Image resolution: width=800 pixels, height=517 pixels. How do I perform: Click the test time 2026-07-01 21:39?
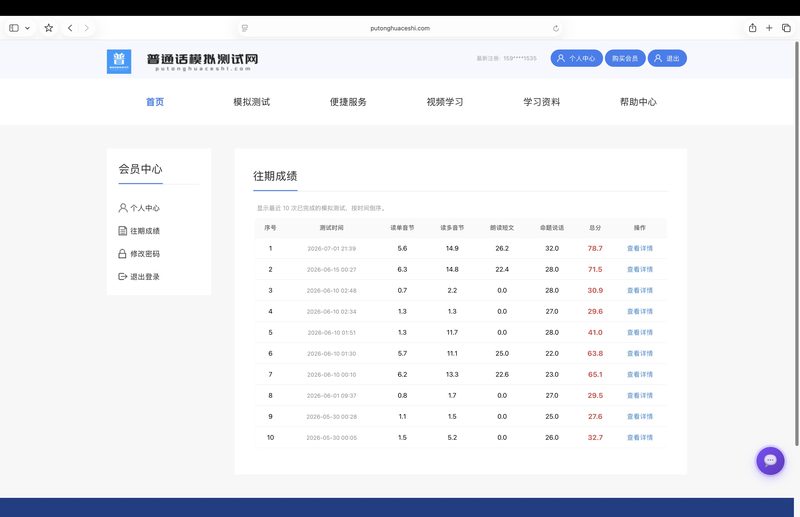[x=332, y=249]
